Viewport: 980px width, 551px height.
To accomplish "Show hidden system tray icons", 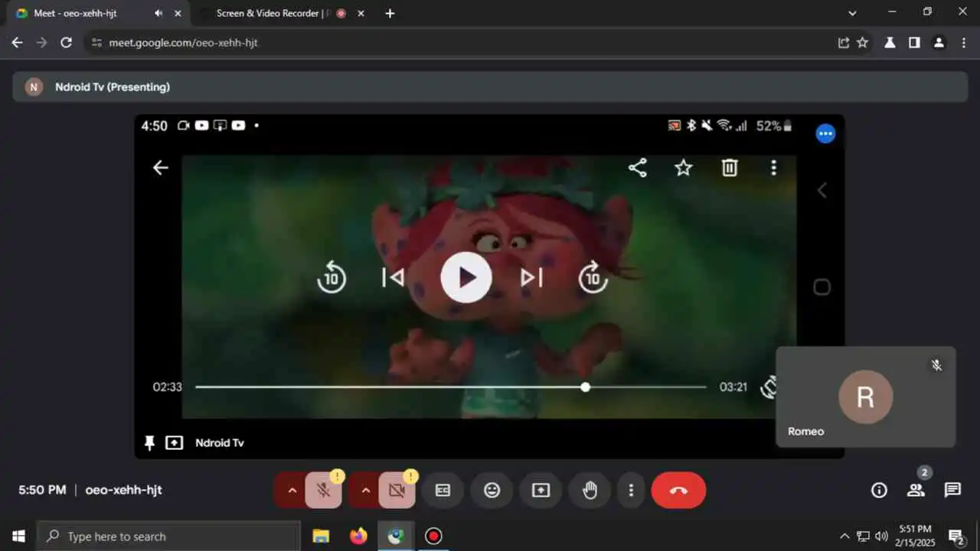I will click(x=844, y=536).
